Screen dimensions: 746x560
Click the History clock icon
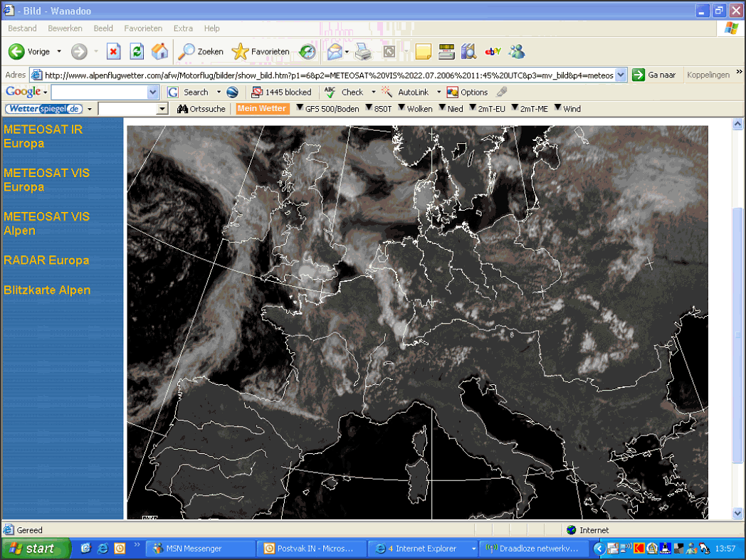pyautogui.click(x=307, y=51)
